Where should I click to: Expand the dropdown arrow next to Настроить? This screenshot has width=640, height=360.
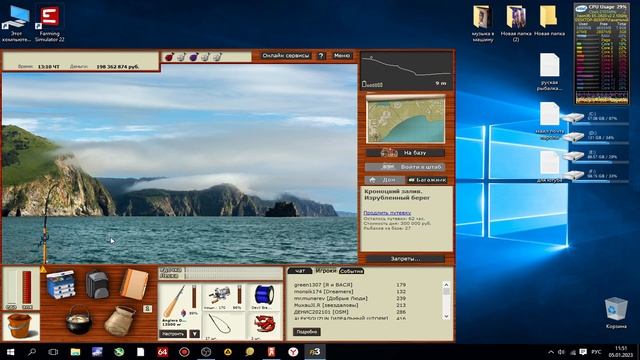pyautogui.click(x=195, y=334)
